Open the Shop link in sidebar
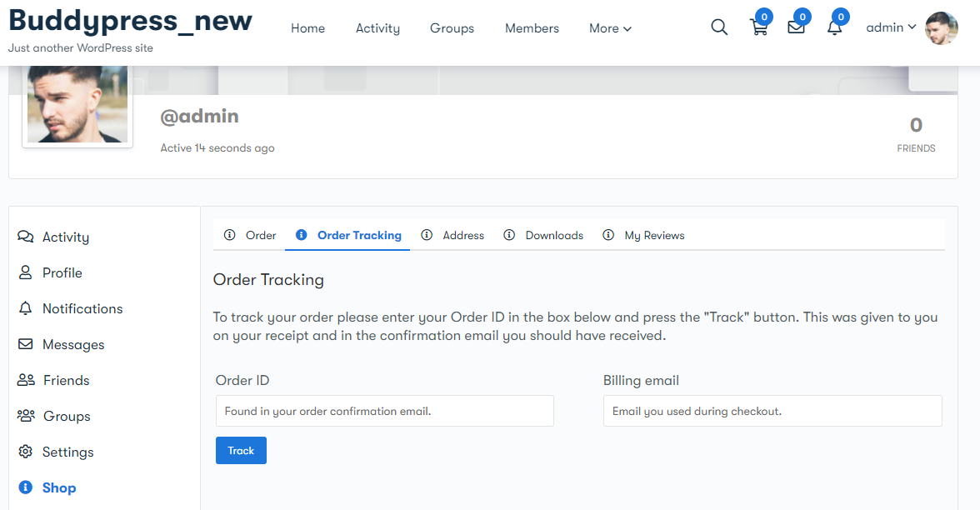This screenshot has width=980, height=510. (x=59, y=487)
